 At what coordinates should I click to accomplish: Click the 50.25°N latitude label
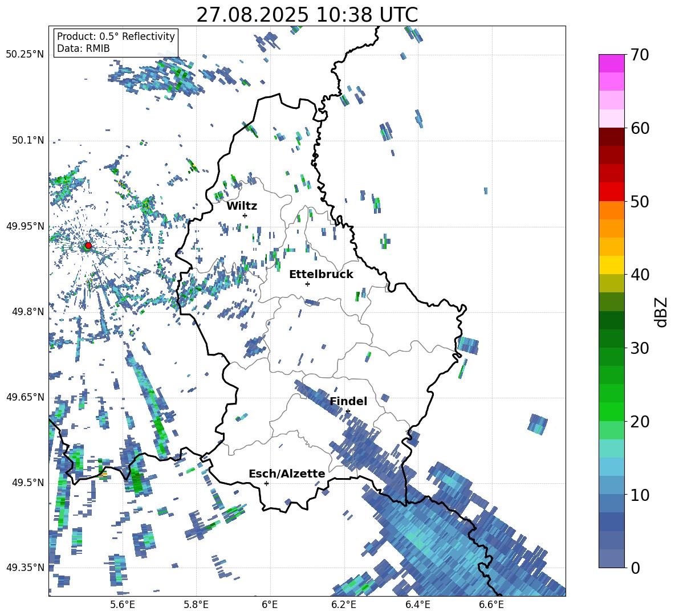[25, 55]
